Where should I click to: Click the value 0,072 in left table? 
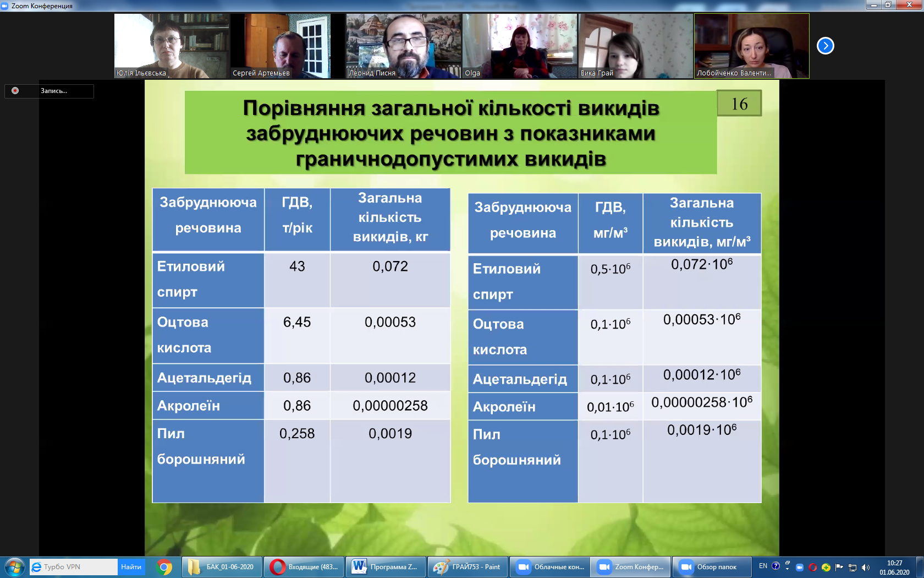390,266
